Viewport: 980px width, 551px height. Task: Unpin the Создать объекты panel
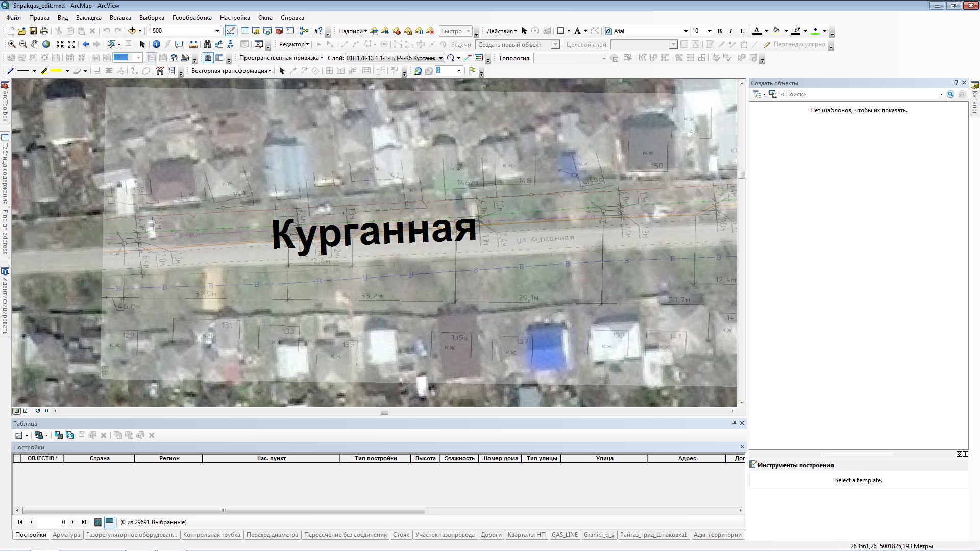tap(955, 82)
